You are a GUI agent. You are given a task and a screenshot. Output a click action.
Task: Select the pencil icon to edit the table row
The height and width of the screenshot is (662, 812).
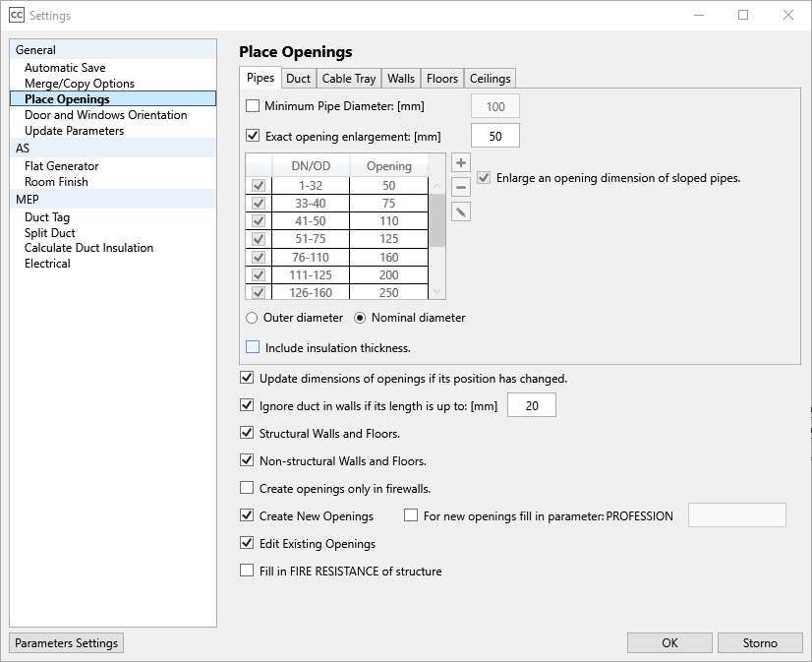click(x=461, y=211)
